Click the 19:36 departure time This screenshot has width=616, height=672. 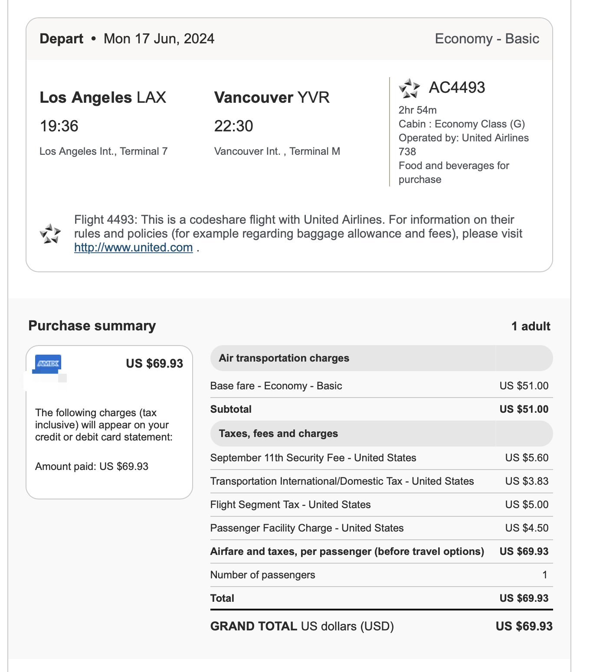tap(59, 126)
